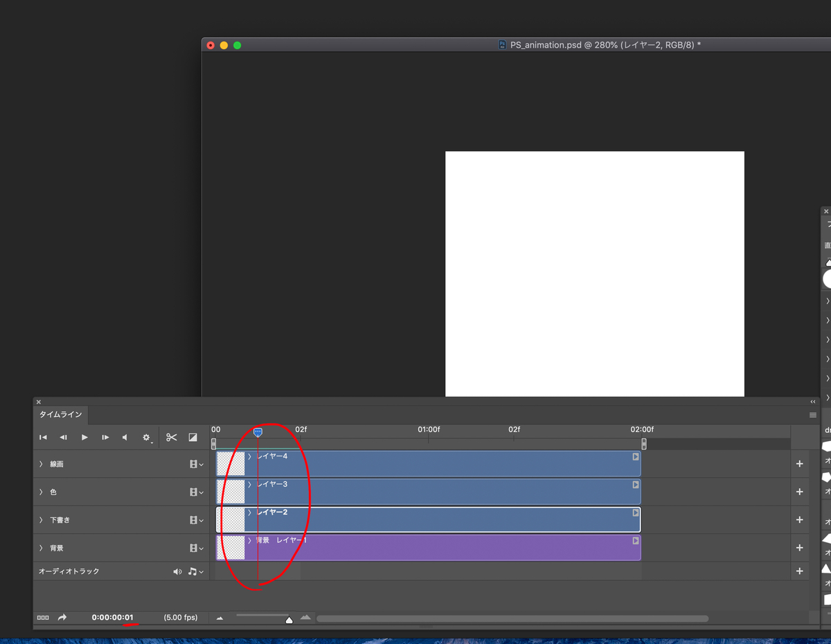Expand the 背景 レイヤー1 clip chevron
The image size is (831, 644).
click(250, 540)
